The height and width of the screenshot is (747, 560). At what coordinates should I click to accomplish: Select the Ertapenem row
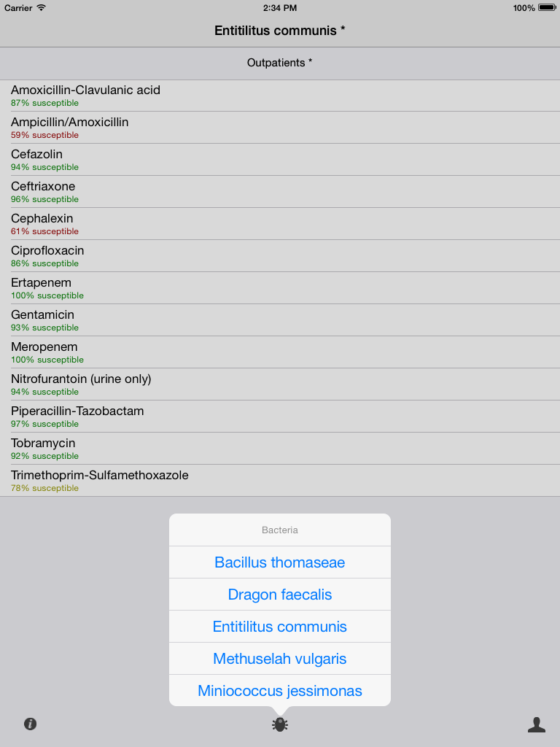280,288
